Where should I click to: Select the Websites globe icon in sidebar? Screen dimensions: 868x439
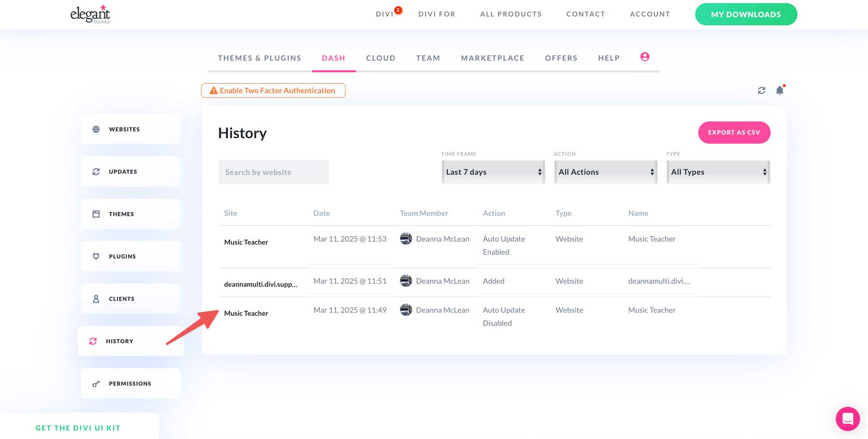tap(96, 129)
